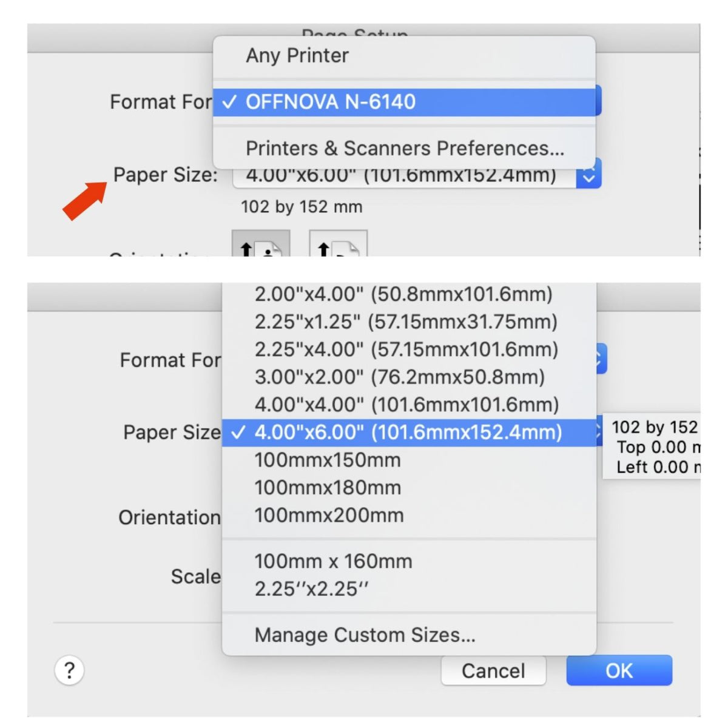Click the Cancel button
This screenshot has height=728, width=728.
[x=493, y=671]
